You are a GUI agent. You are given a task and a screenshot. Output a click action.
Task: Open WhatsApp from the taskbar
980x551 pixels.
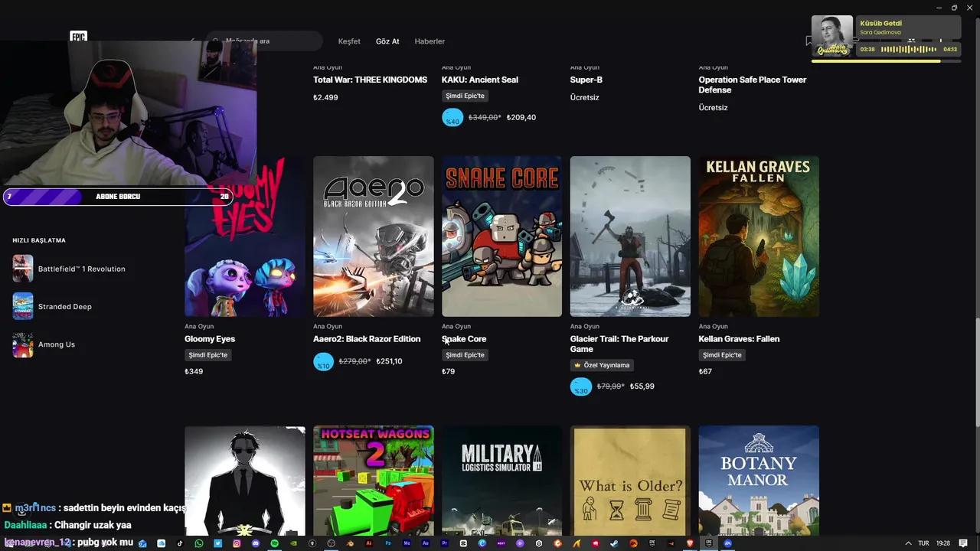[x=199, y=543]
